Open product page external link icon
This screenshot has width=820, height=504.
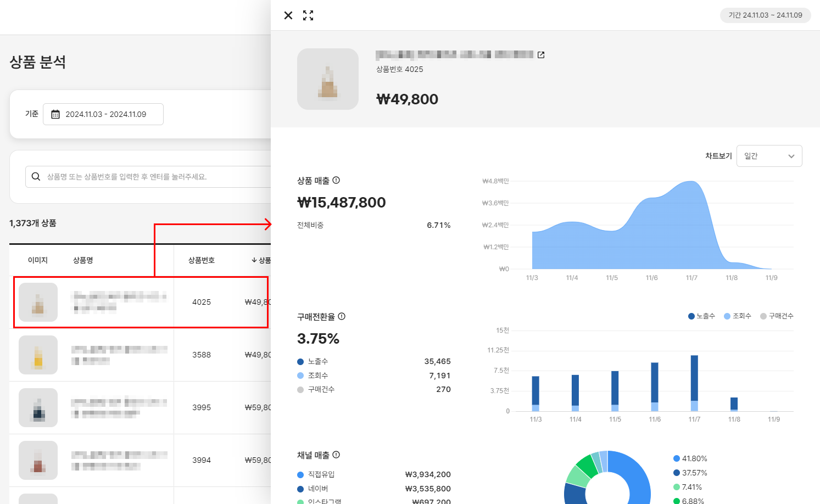point(541,55)
